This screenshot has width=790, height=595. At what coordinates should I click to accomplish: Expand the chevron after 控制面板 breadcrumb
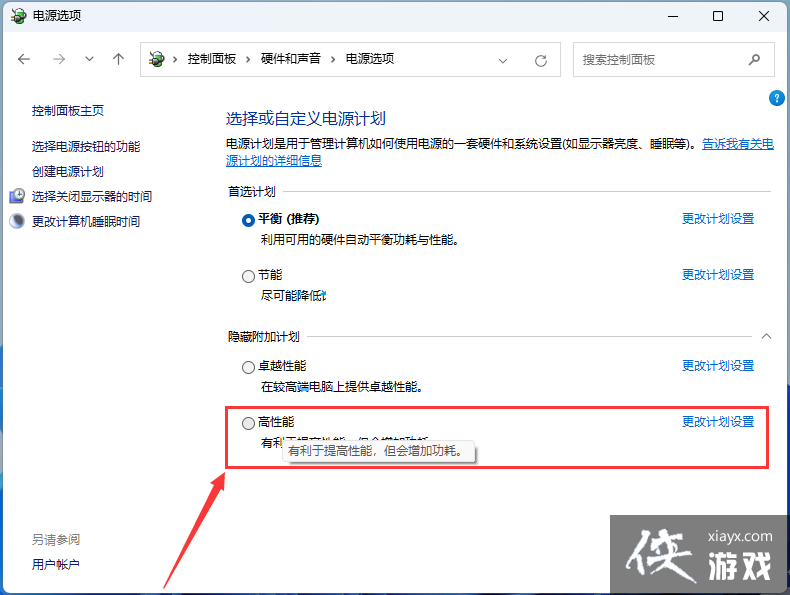pyautogui.click(x=248, y=59)
